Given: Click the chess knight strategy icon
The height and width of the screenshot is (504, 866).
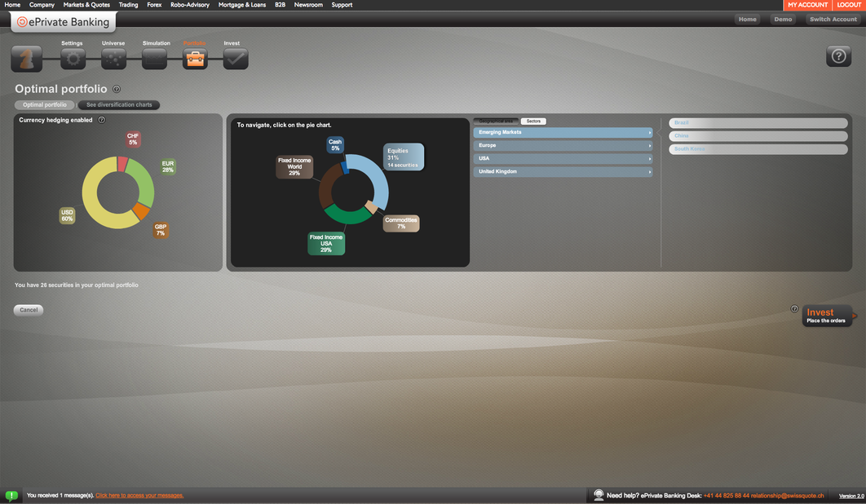Looking at the screenshot, I should [26, 59].
